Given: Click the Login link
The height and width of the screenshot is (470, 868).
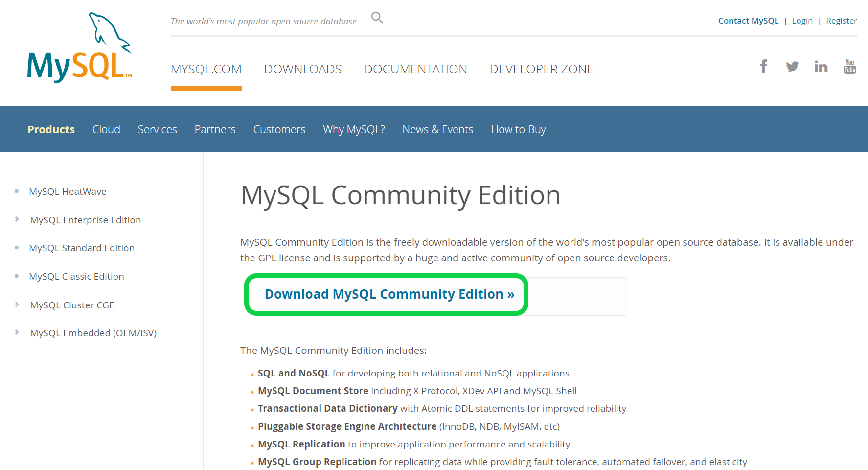Looking at the screenshot, I should 802,21.
